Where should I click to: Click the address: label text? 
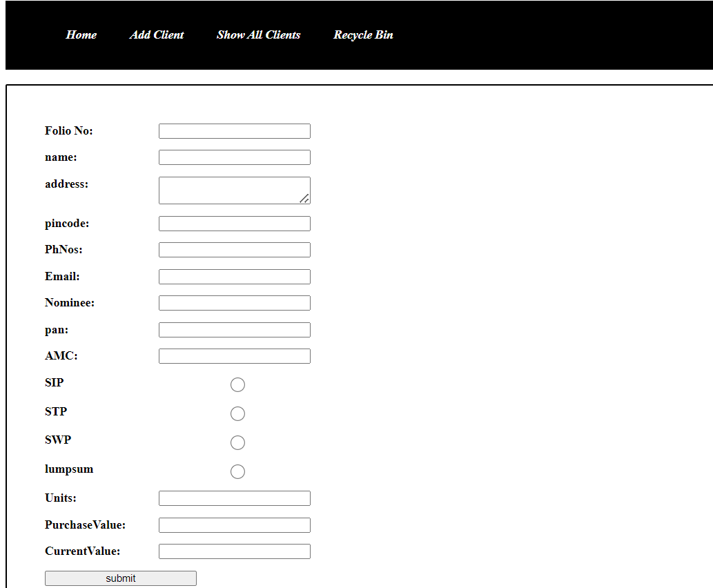pos(67,184)
